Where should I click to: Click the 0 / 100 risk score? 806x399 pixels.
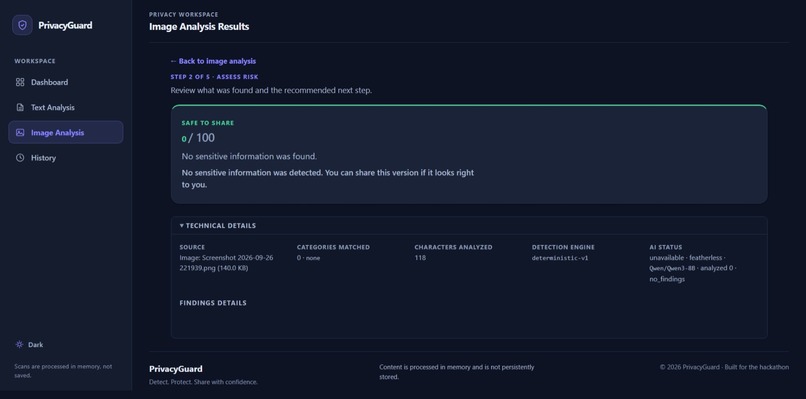tap(198, 138)
